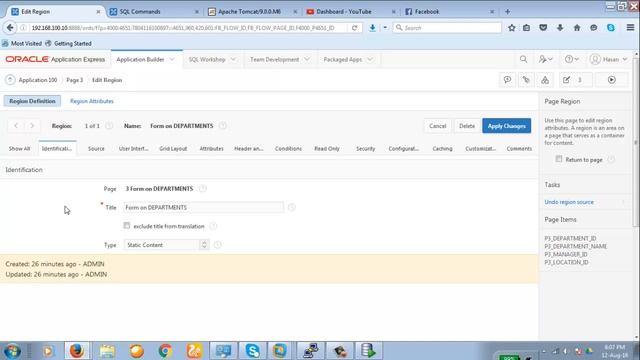
Task: Open the Grid Layout section tab
Action: click(x=173, y=149)
